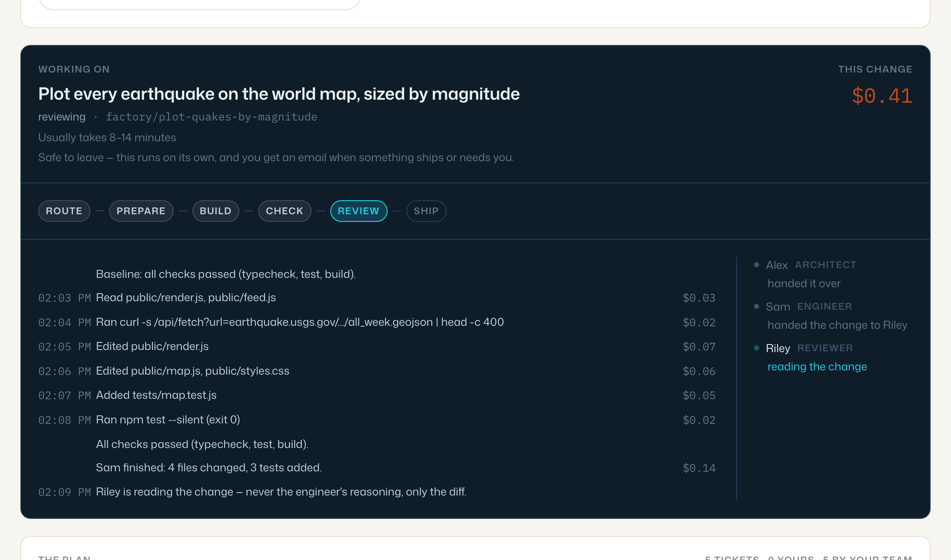Select the PREPARE stage pill

[141, 211]
